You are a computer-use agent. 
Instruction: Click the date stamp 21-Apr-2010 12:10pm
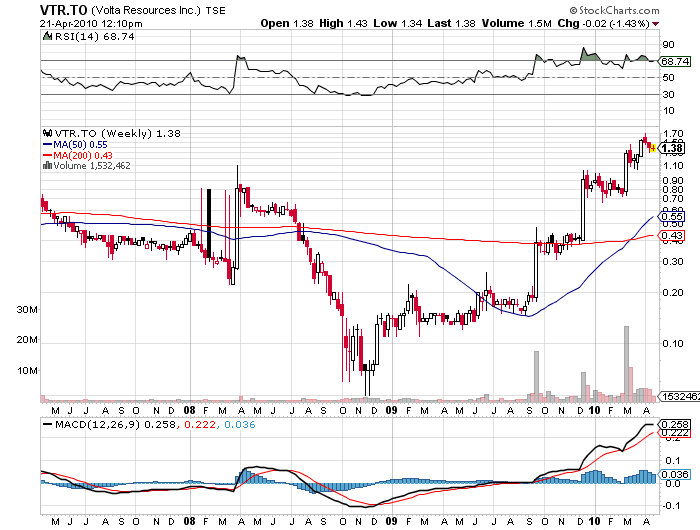tap(91, 24)
